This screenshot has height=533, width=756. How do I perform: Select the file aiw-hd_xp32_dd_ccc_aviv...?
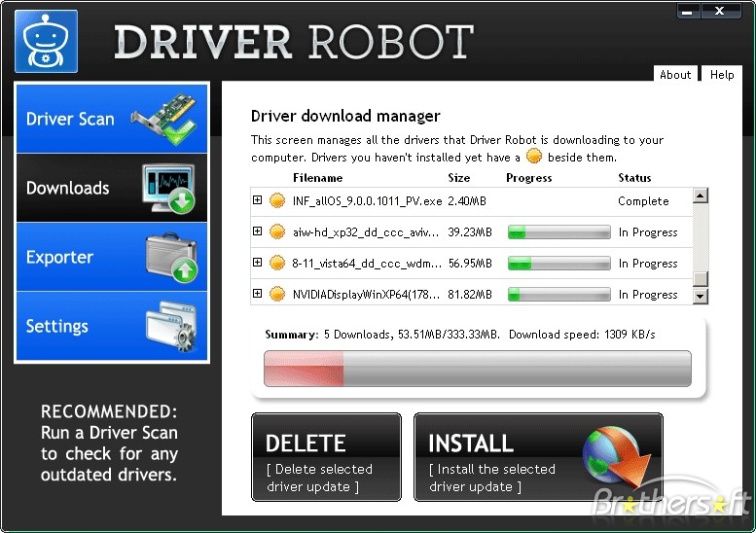click(366, 232)
